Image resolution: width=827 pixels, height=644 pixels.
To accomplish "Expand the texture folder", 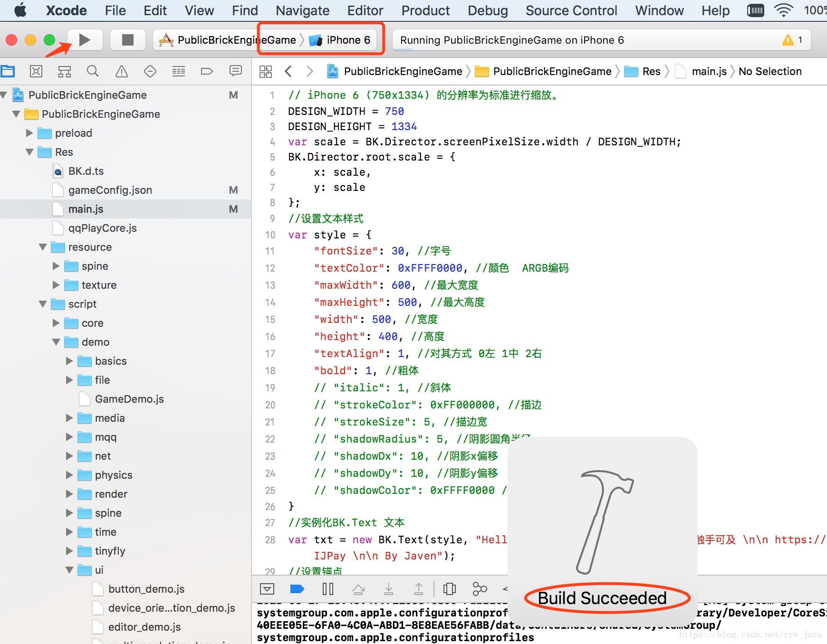I will (56, 285).
